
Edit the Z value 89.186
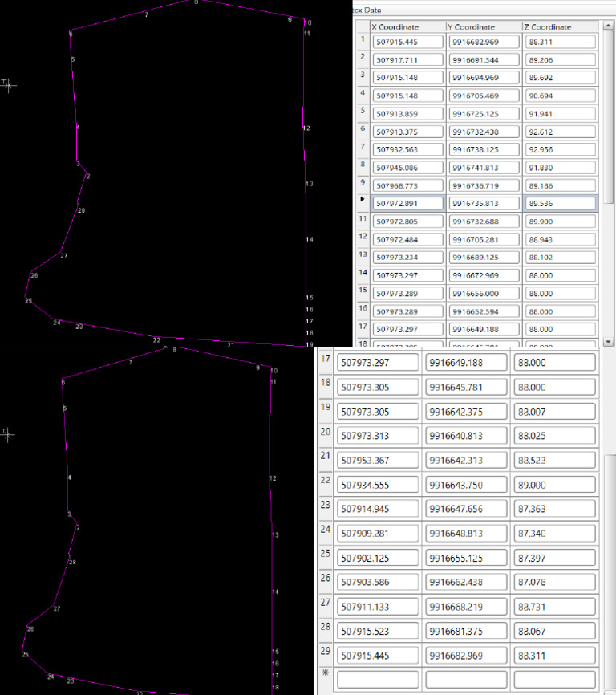coord(560,185)
